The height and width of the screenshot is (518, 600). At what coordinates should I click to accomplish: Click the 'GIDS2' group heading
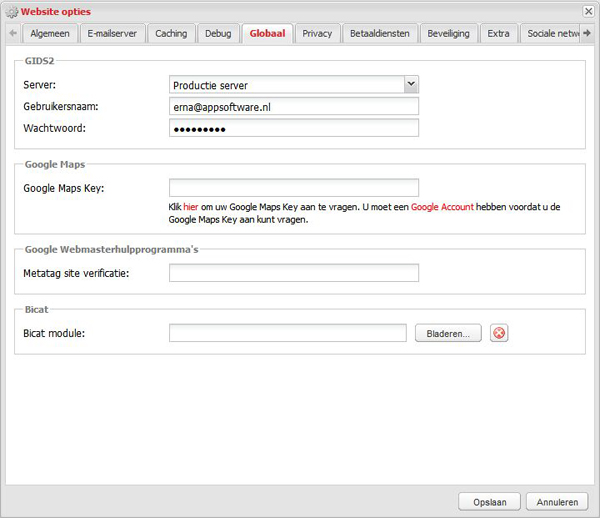tap(39, 61)
